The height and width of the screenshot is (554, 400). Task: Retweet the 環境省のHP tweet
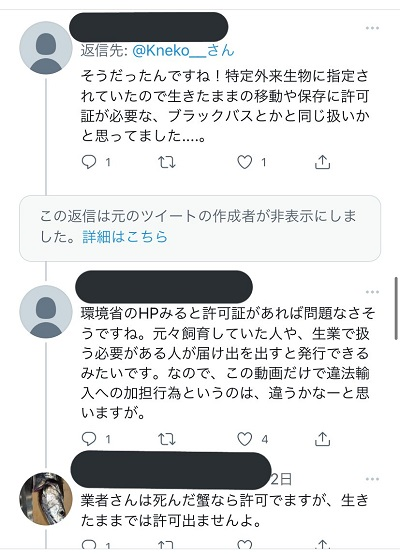click(x=166, y=439)
